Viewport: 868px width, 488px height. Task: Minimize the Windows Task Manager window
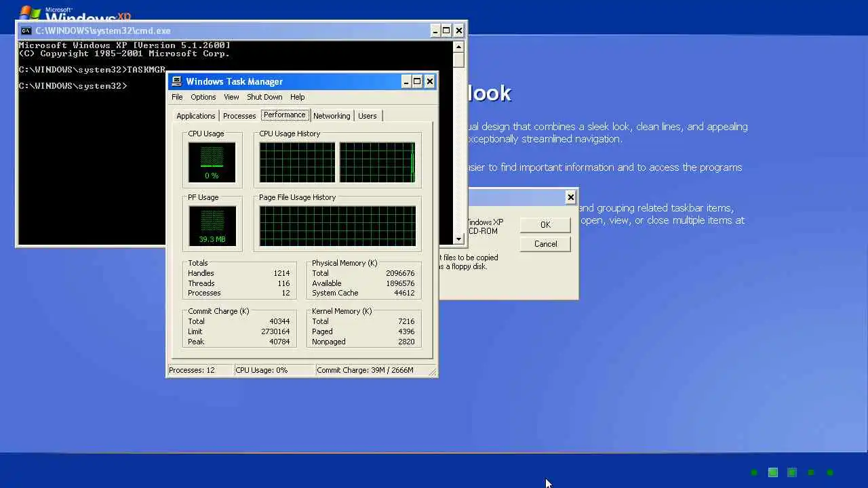pyautogui.click(x=406, y=81)
